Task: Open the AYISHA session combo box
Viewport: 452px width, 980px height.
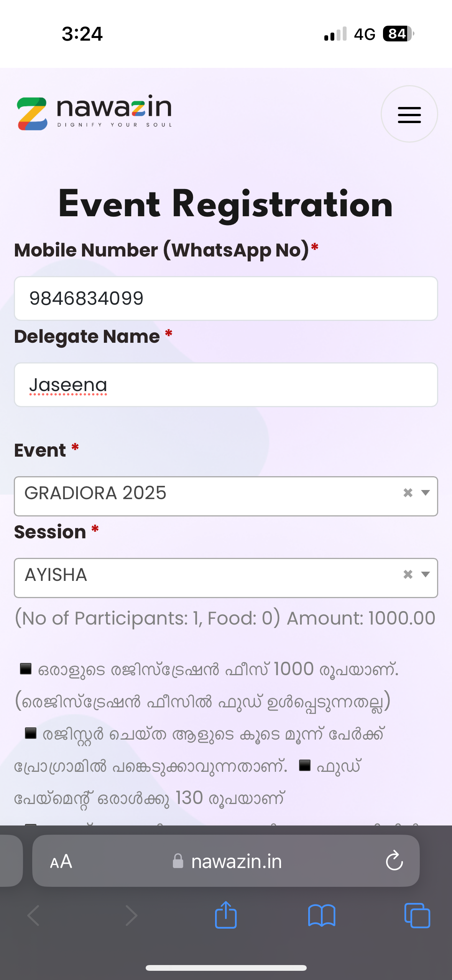Action: point(207,578)
